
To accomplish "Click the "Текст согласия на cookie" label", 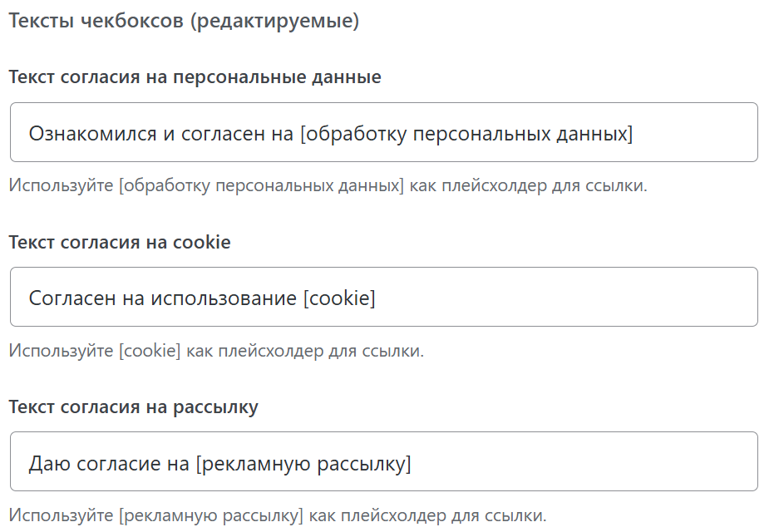I will (x=120, y=242).
